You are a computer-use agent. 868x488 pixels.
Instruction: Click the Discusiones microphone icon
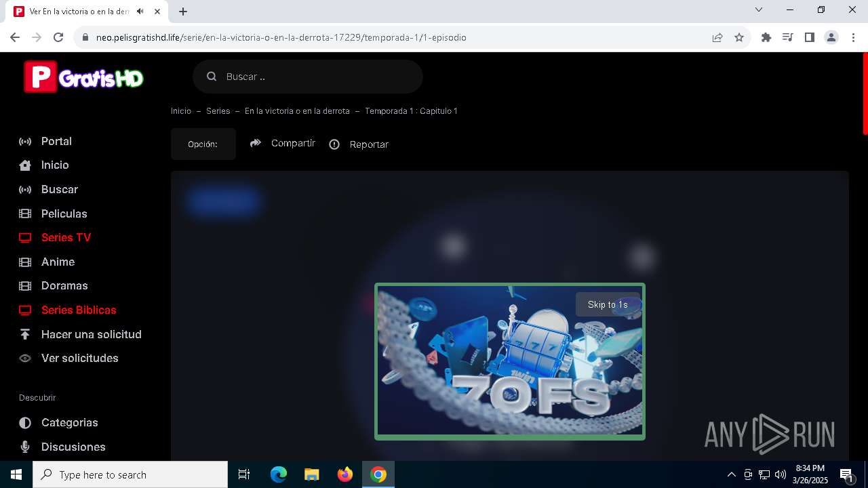click(25, 447)
